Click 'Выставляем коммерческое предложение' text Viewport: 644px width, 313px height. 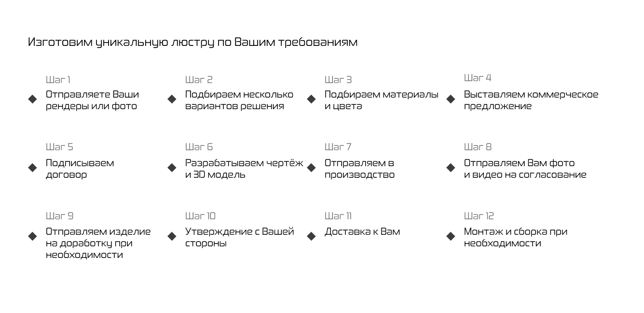click(x=531, y=100)
